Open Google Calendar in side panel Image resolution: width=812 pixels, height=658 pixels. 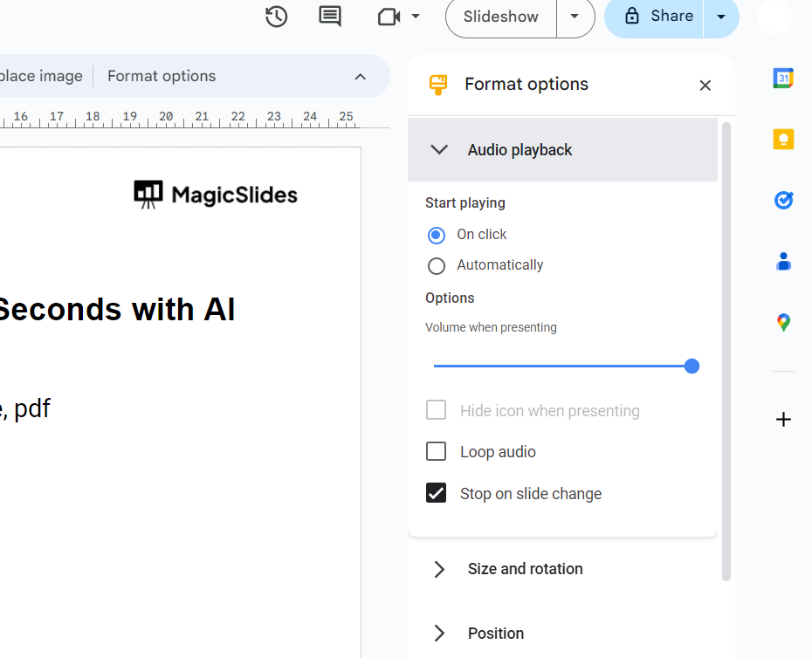783,79
